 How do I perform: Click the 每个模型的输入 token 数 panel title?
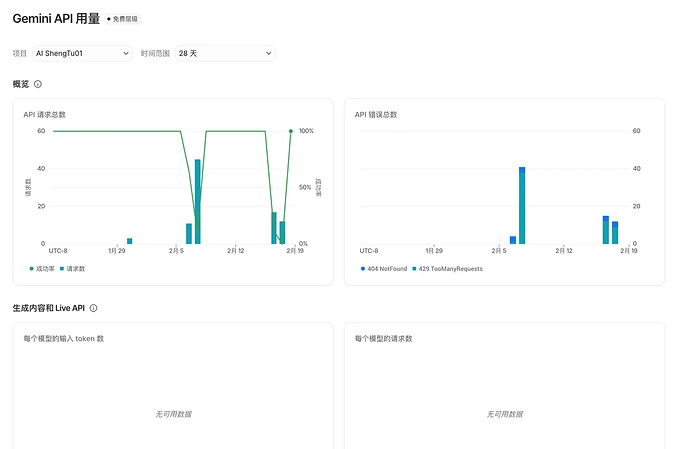click(64, 339)
